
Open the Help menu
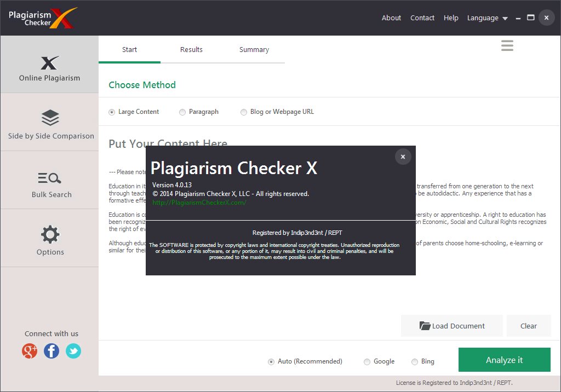tap(451, 18)
